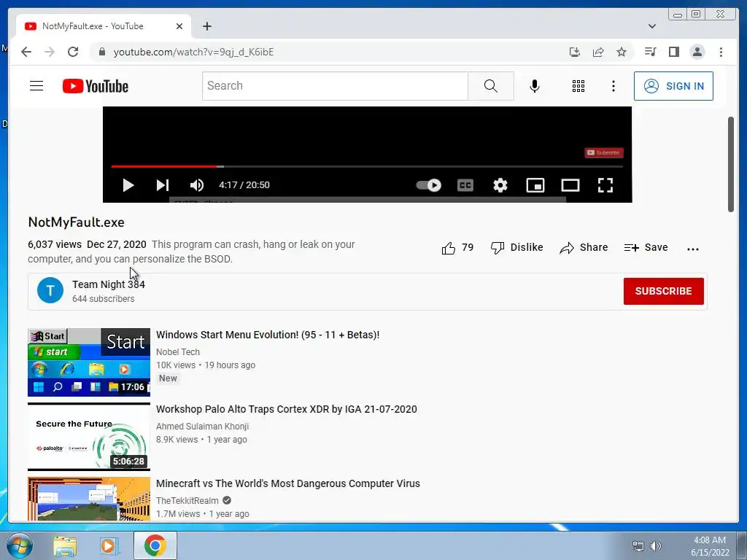The width and height of the screenshot is (747, 560).
Task: Share this page from address bar
Action: [598, 52]
